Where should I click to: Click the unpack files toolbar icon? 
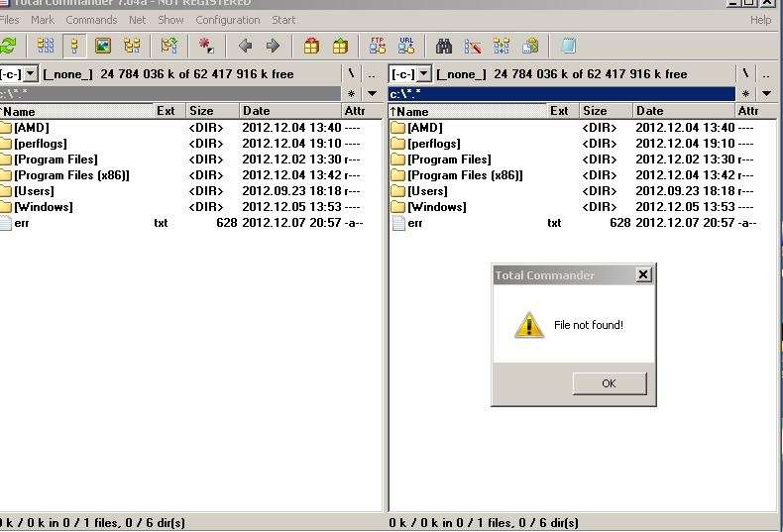click(x=341, y=47)
